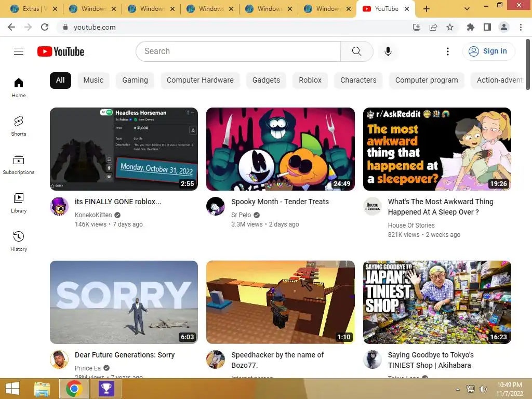Open Library in the sidebar
Viewport: 532px width, 399px height.
pyautogui.click(x=19, y=203)
